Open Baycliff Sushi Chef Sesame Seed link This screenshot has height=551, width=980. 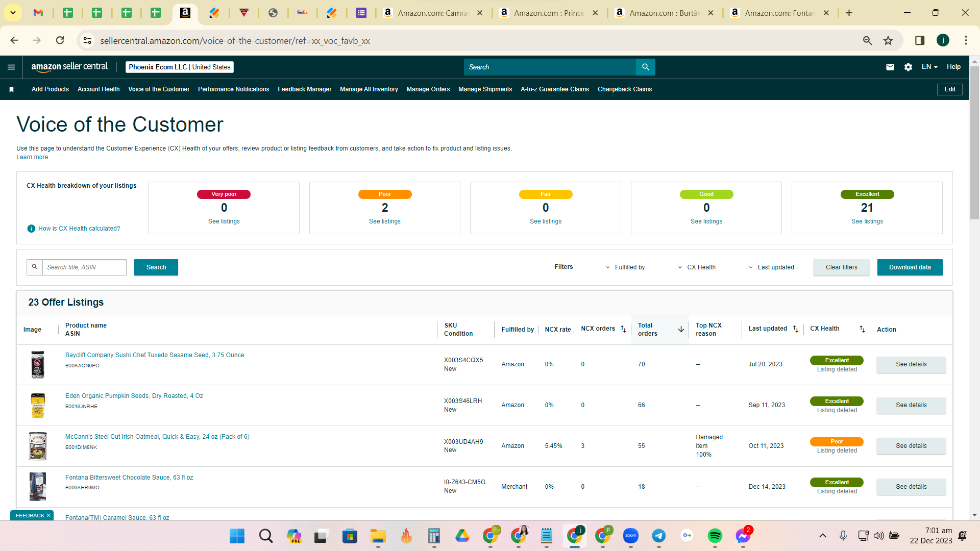point(155,355)
